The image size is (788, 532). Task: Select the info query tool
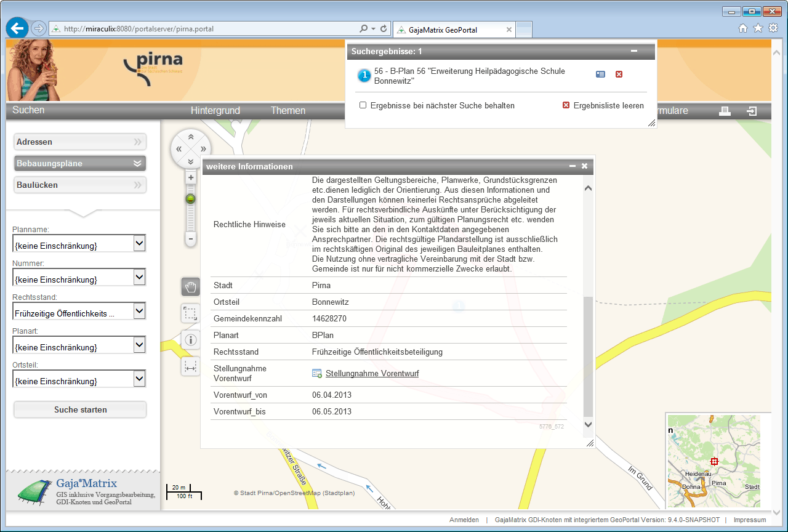[190, 340]
